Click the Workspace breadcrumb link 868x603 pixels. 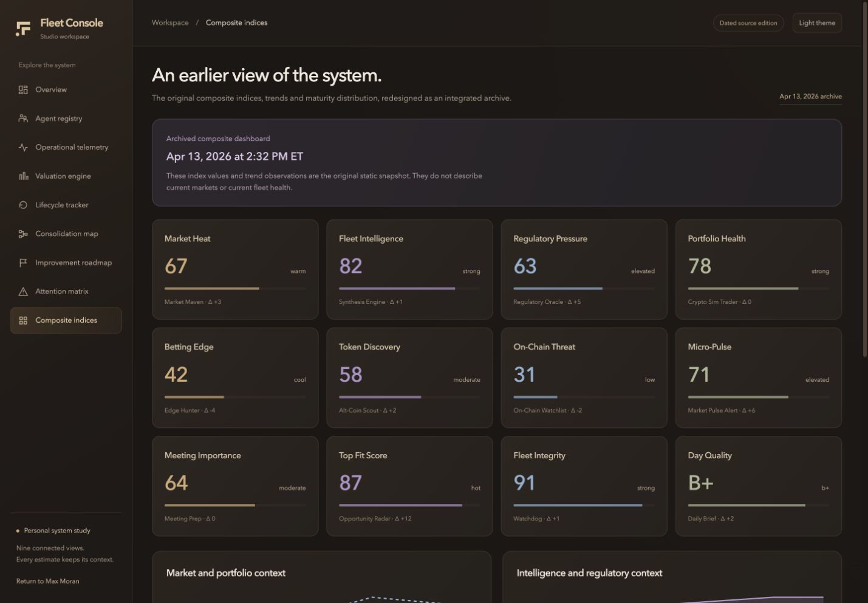click(x=170, y=22)
